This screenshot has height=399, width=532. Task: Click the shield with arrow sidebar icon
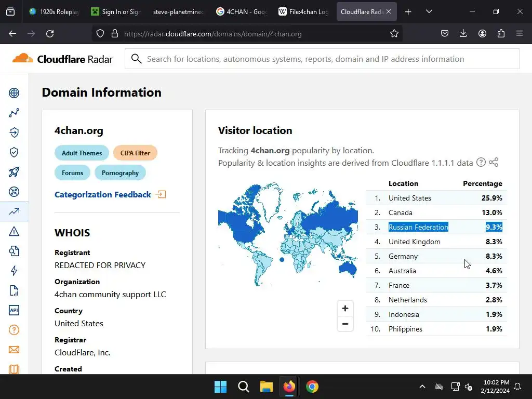tap(14, 132)
